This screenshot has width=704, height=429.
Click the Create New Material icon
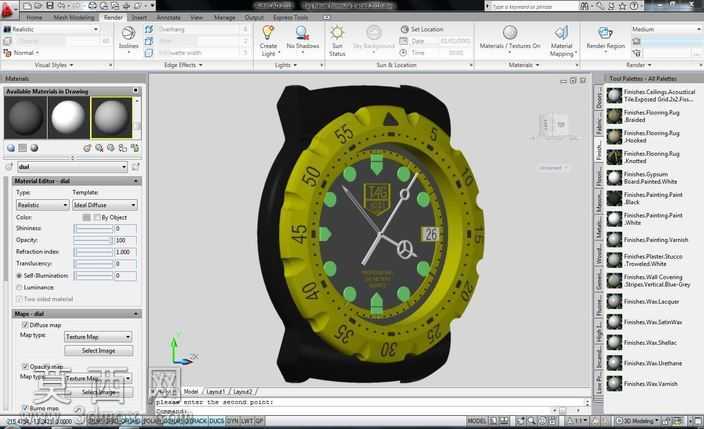point(87,148)
